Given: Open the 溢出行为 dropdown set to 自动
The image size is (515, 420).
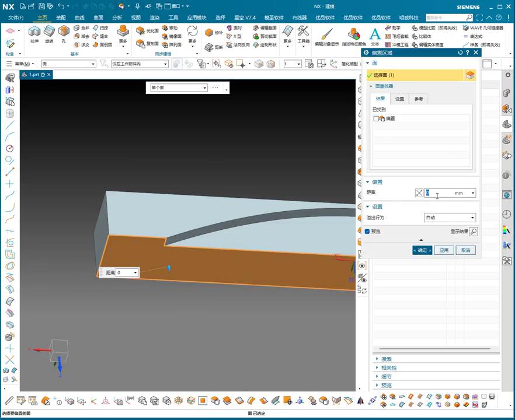Looking at the screenshot, I should pos(450,218).
